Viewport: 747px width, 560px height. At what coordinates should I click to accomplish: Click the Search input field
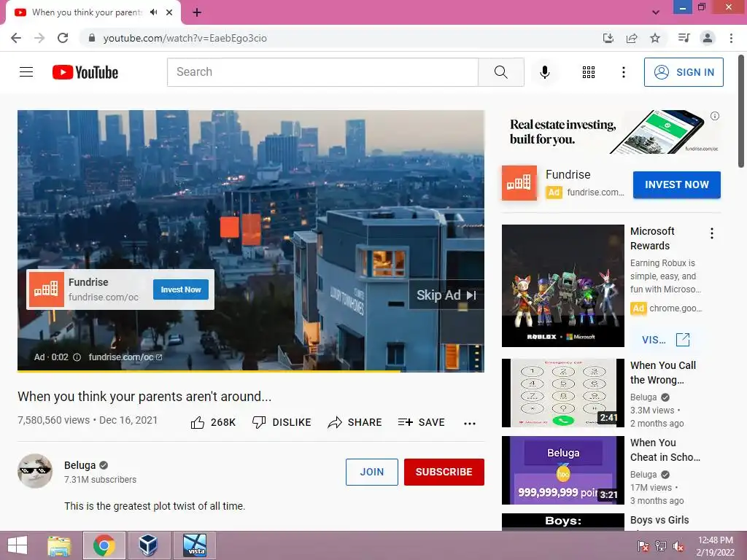[322, 72]
